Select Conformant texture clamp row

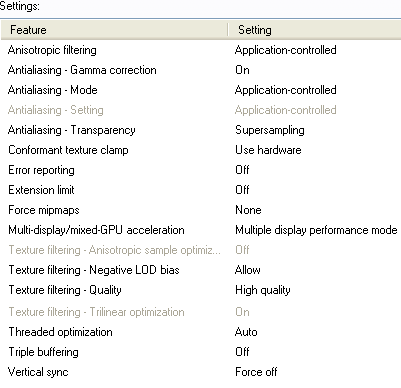tap(201, 150)
